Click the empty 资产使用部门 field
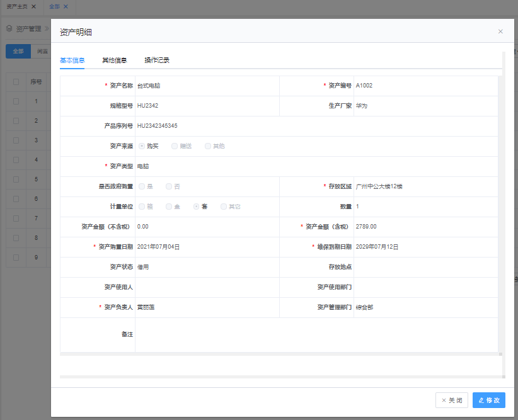 click(426, 287)
